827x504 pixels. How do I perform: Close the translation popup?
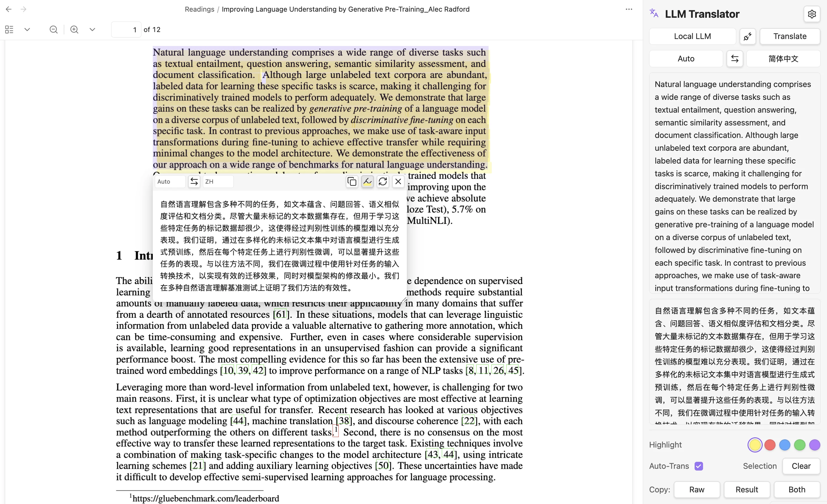(398, 182)
